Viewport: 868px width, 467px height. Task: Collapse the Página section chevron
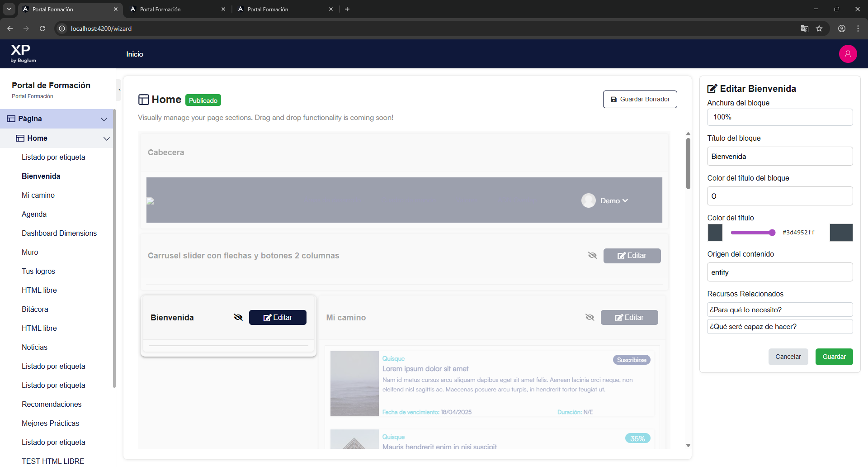pos(104,119)
